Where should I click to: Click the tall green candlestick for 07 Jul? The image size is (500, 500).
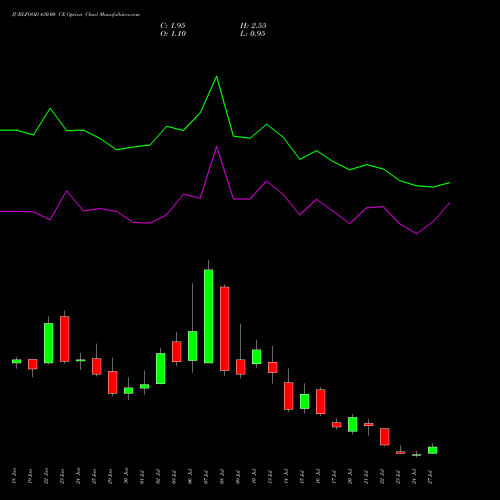[209, 316]
